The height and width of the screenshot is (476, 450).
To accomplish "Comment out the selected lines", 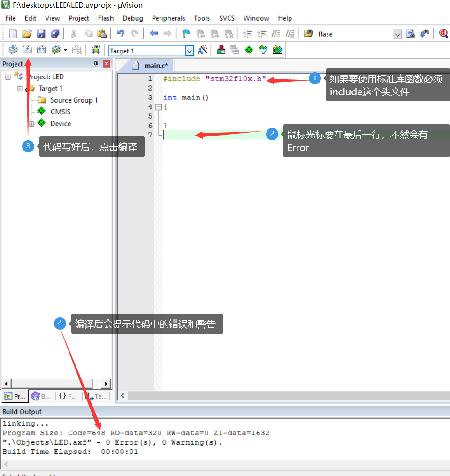I will click(276, 33).
